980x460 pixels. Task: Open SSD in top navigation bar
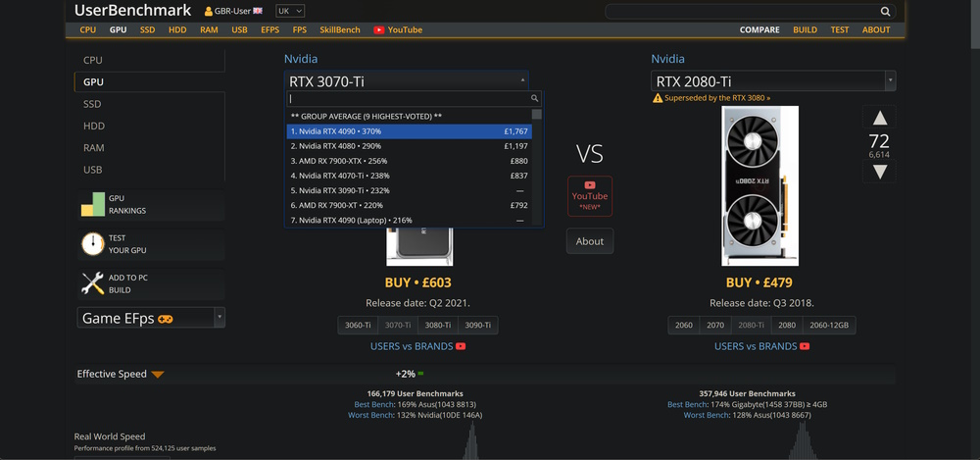click(x=148, y=30)
